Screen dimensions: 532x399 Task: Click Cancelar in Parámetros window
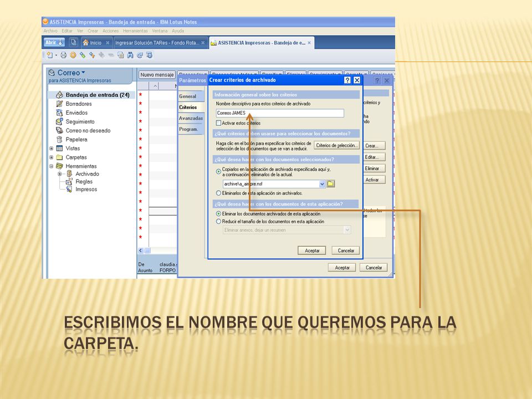pos(374,267)
